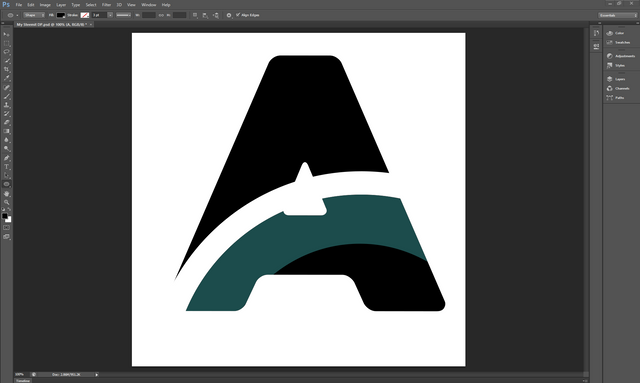Open the Shape tool mode dropdown

34,15
